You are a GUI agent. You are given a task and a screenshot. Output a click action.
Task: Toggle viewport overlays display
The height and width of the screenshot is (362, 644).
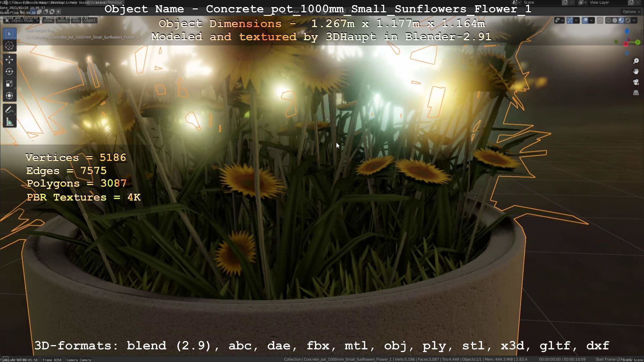tap(585, 20)
